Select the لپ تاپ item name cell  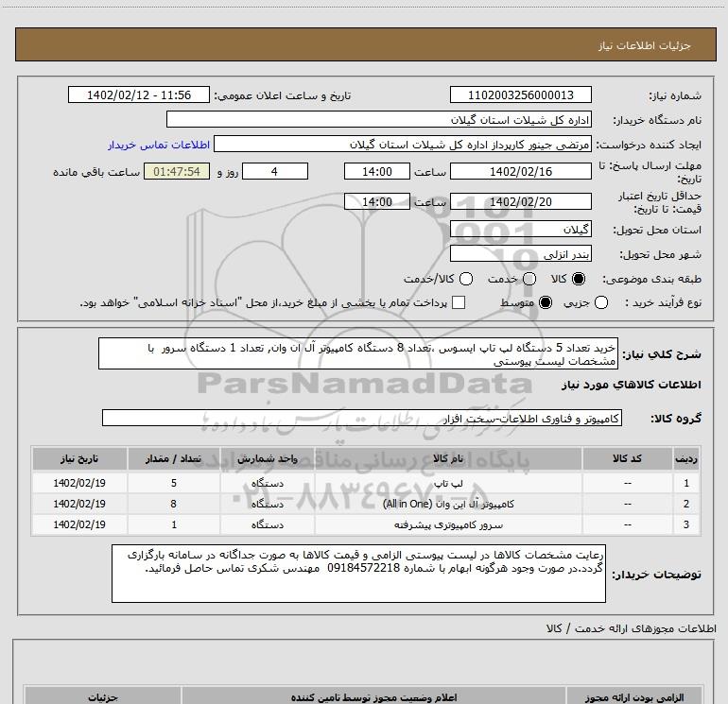click(x=448, y=483)
